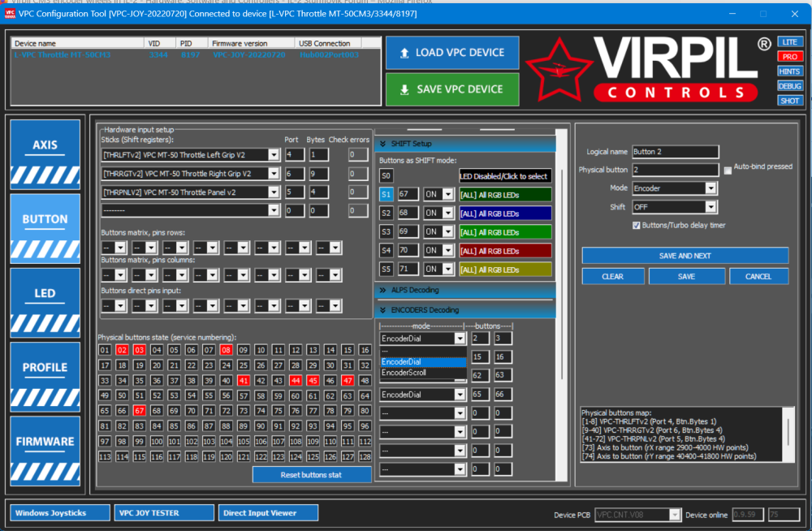The height and width of the screenshot is (531, 812).
Task: Open the FIRMWARE section
Action: click(45, 442)
